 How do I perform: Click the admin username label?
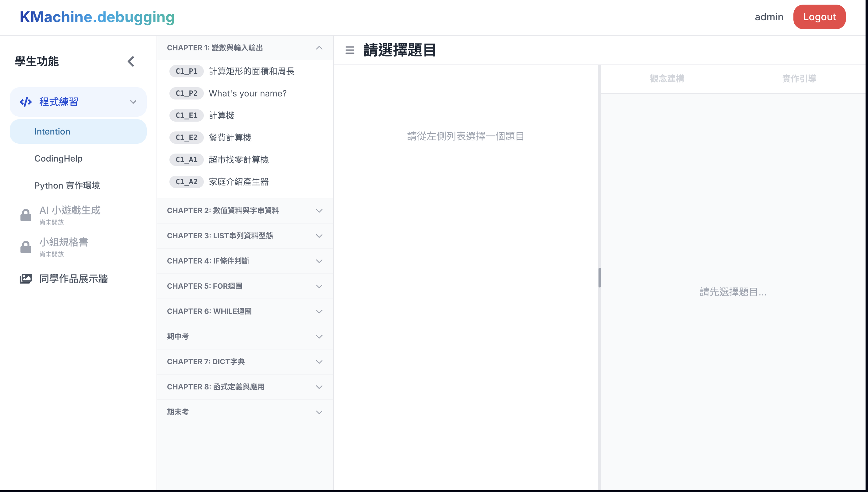pyautogui.click(x=769, y=17)
